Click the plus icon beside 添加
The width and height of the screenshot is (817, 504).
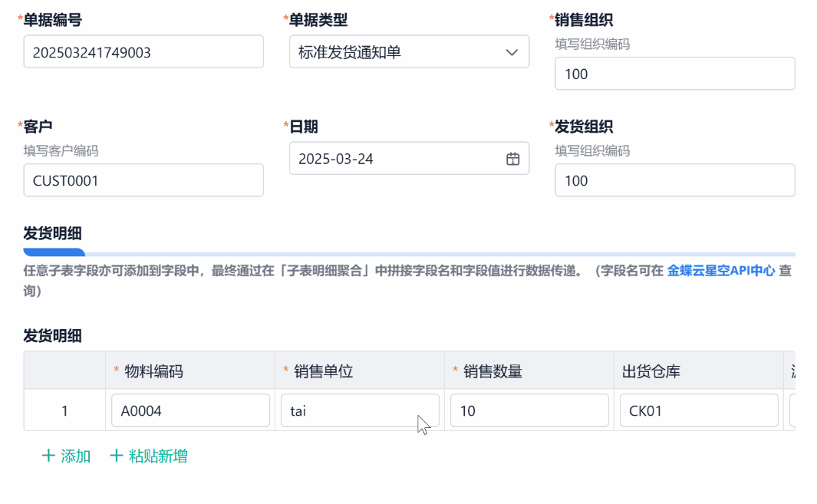(x=48, y=456)
